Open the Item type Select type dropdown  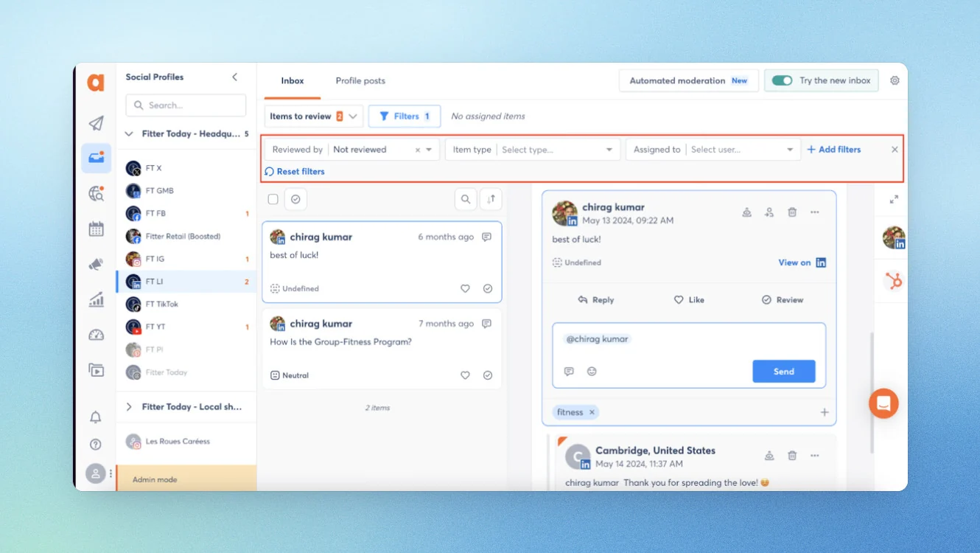point(533,150)
